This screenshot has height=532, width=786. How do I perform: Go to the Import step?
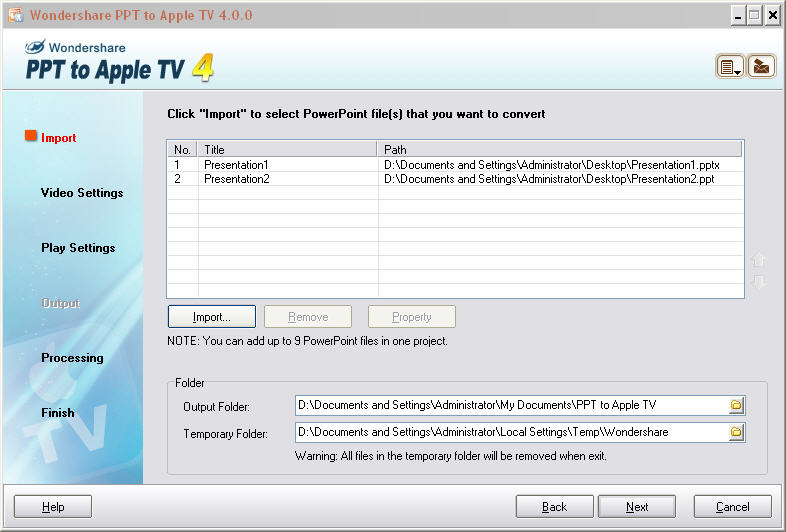pos(58,138)
